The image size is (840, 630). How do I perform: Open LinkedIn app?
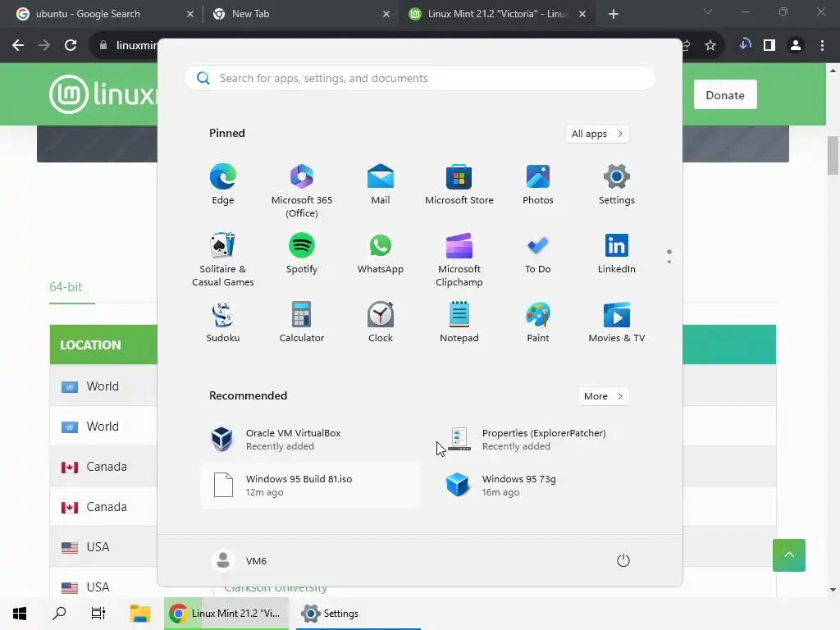click(x=617, y=253)
